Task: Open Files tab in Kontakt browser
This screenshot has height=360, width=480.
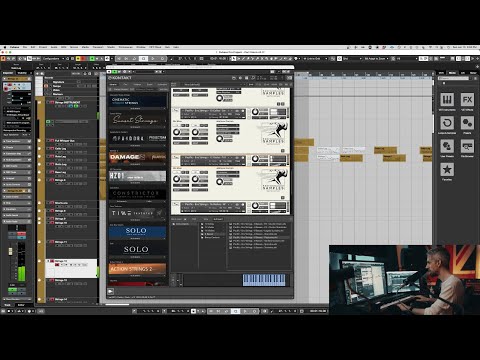Action: click(x=126, y=84)
